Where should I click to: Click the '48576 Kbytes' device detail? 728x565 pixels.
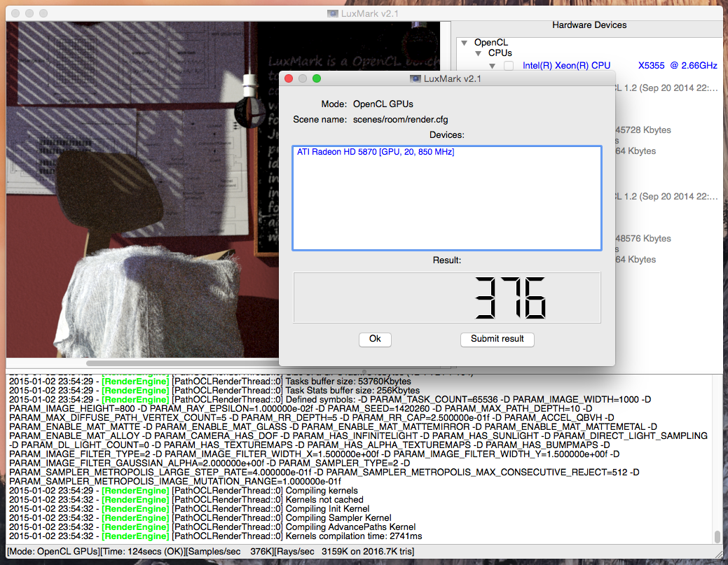click(x=643, y=239)
